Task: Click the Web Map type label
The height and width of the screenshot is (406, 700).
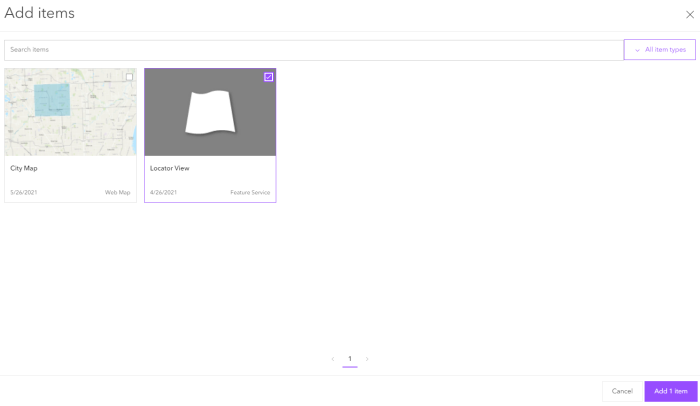Action: [117, 192]
